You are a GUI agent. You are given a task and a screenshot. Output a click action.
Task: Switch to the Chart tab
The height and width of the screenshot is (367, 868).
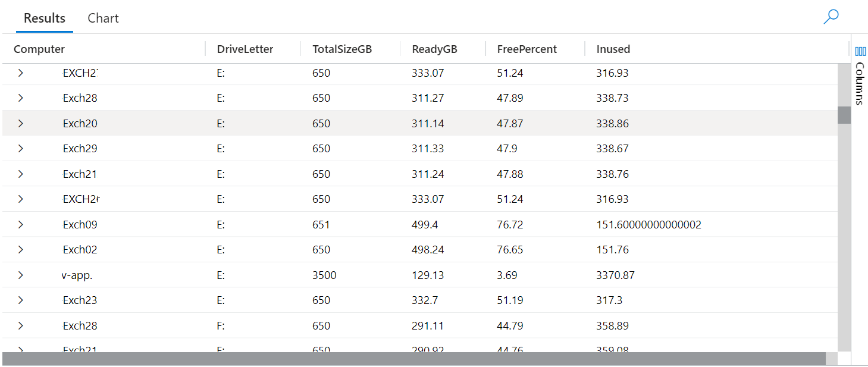point(103,18)
